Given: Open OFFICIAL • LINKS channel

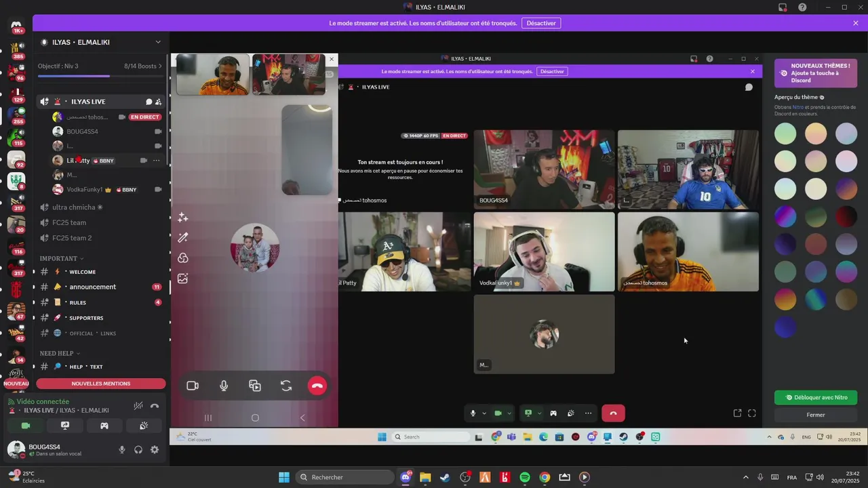Looking at the screenshot, I should 100,333.
